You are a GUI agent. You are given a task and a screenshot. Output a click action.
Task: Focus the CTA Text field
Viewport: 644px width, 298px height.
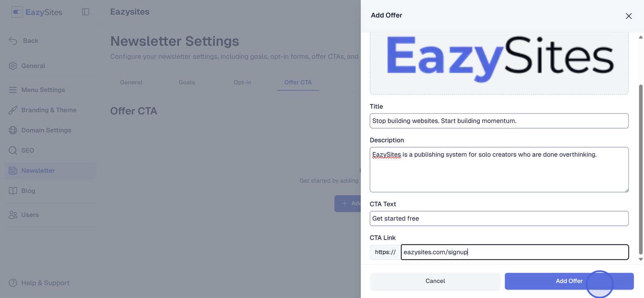pyautogui.click(x=499, y=219)
